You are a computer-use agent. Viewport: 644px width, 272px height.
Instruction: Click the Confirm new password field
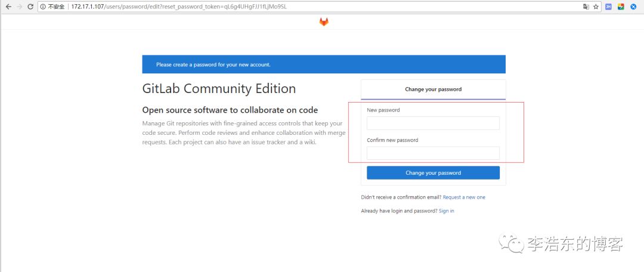tap(433, 153)
